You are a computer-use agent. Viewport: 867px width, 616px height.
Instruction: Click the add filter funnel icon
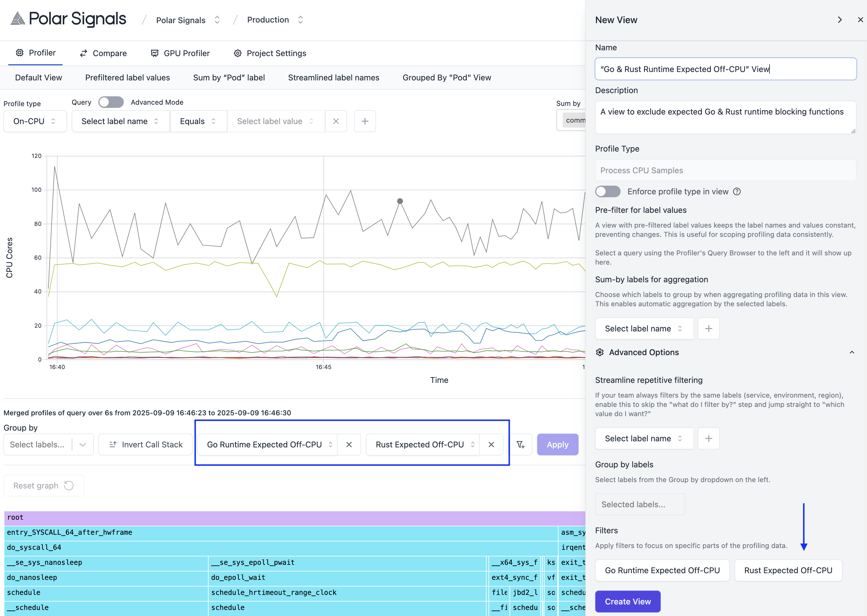[520, 445]
